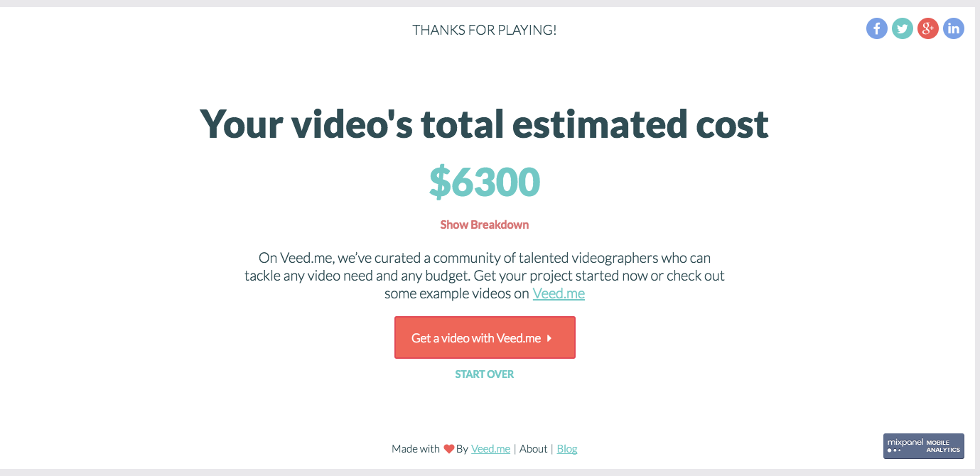Image resolution: width=980 pixels, height=476 pixels.
Task: Follow the Veed.me link in the footer
Action: [x=490, y=449]
